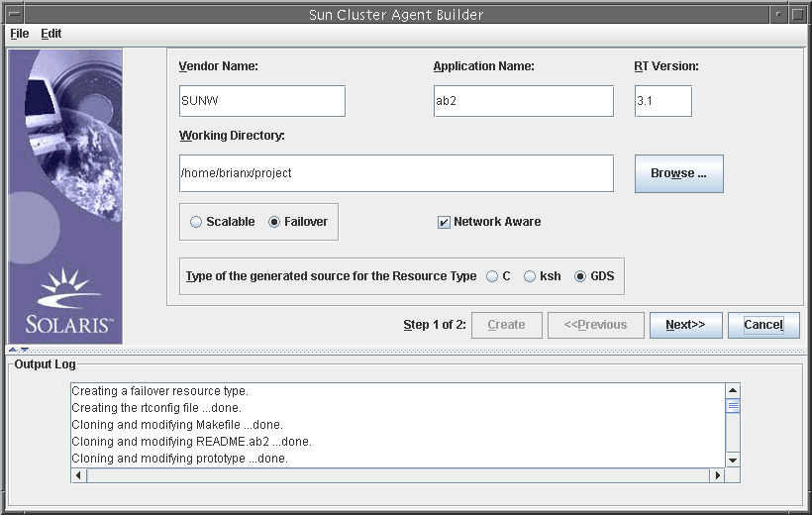Screen dimensions: 812x515
Task: Click the Cancel button
Action: 763,325
